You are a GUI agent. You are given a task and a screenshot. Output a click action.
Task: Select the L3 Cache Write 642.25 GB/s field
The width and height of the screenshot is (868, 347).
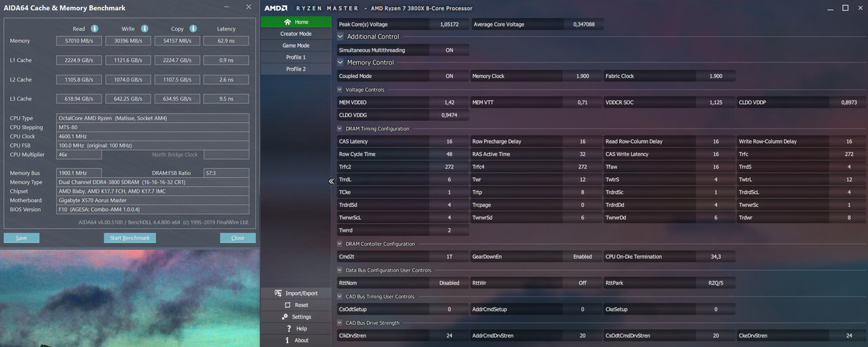(128, 99)
